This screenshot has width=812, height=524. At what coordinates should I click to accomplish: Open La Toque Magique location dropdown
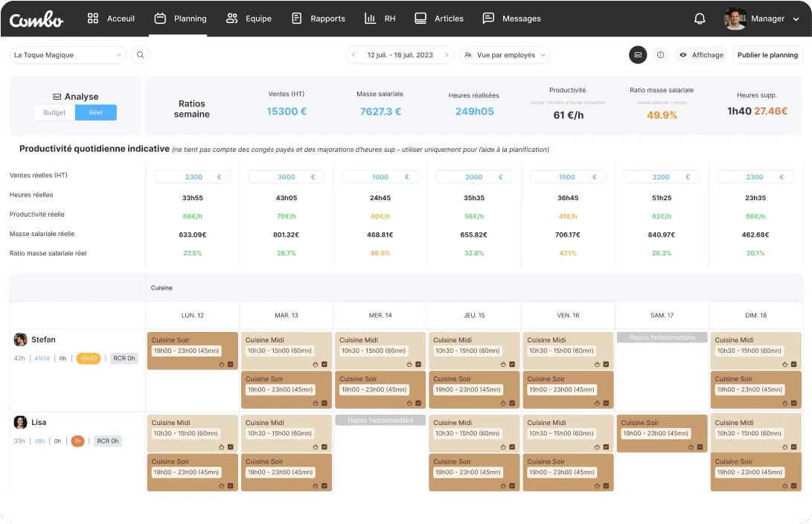coord(68,54)
